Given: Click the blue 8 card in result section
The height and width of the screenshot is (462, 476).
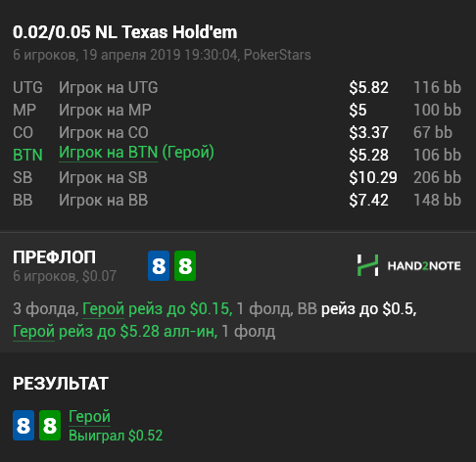Looking at the screenshot, I should point(24,426).
